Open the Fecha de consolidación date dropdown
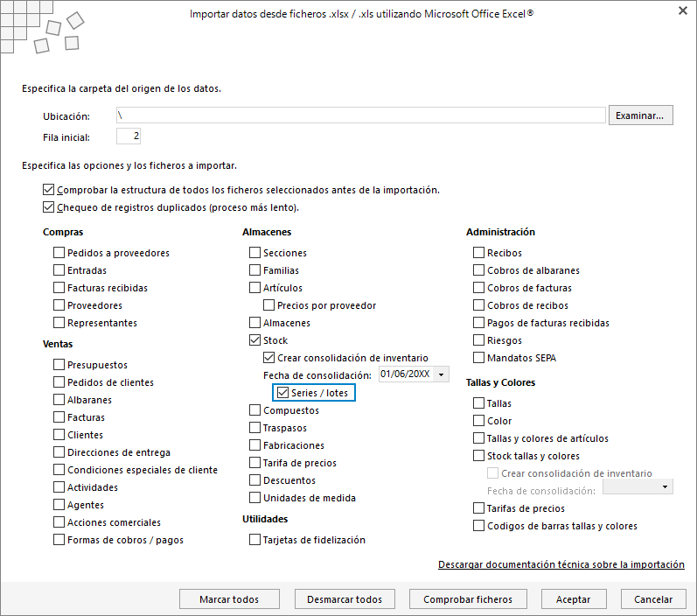697x616 pixels. (x=441, y=374)
